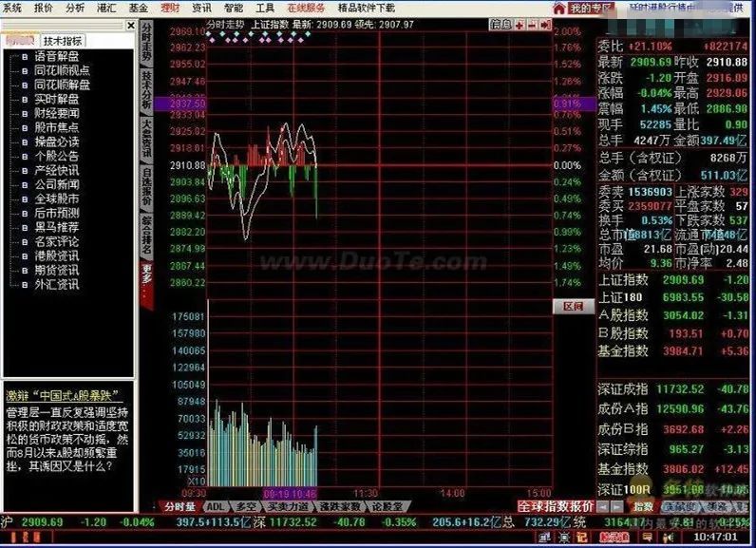Click 精品软件下载 in the menu bar
Viewport: 756px width, 548px height.
click(367, 8)
